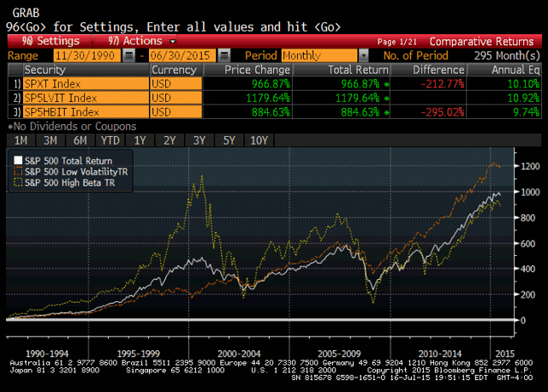
Task: Click the No Dividends or Coupons note
Action: (72, 126)
